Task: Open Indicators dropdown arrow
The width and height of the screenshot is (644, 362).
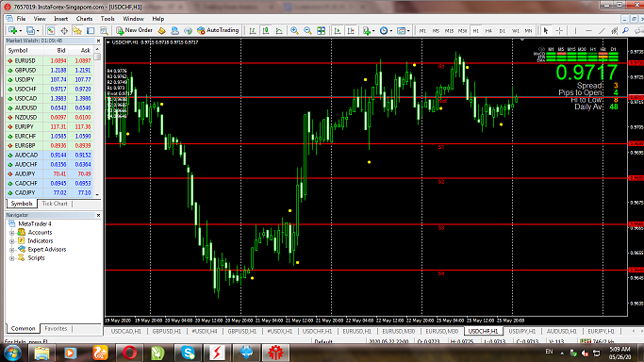Action: 373,31
